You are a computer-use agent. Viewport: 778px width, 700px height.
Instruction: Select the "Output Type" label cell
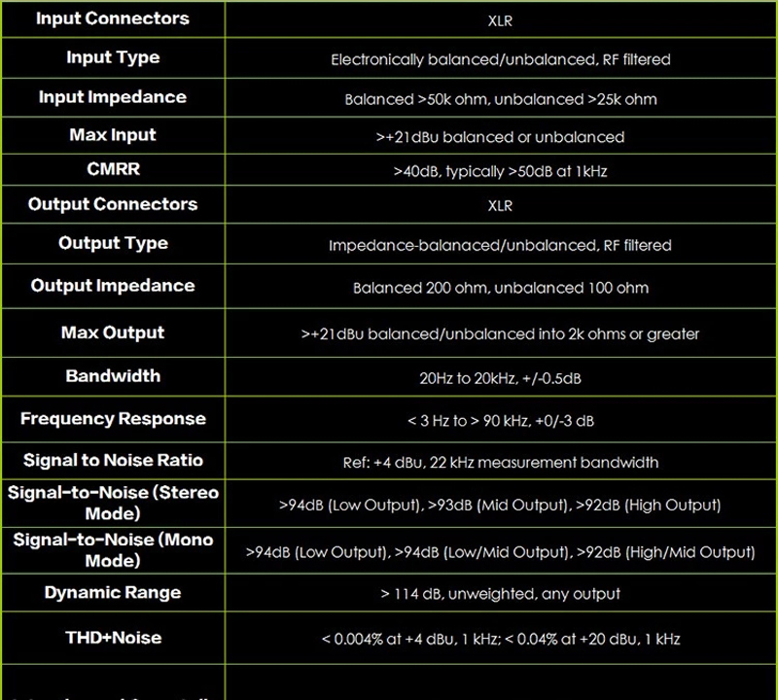click(113, 243)
